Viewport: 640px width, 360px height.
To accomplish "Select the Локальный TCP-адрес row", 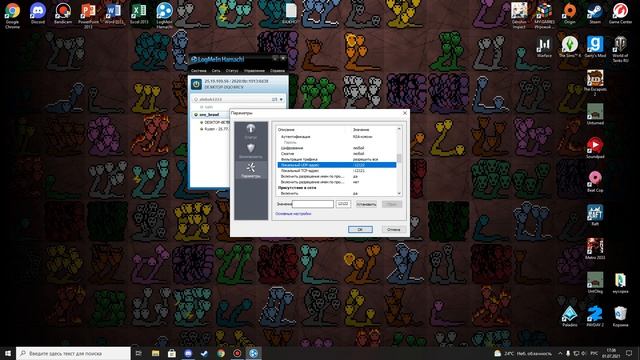I will pyautogui.click(x=336, y=171).
